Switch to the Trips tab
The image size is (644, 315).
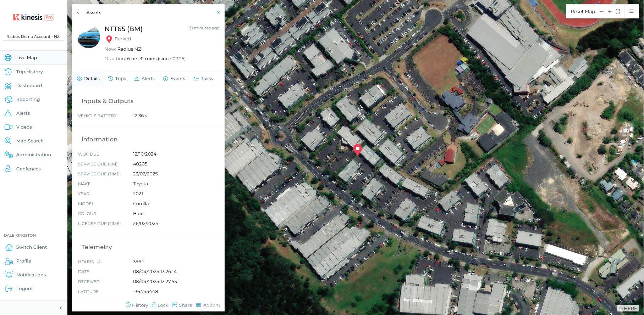coord(117,79)
